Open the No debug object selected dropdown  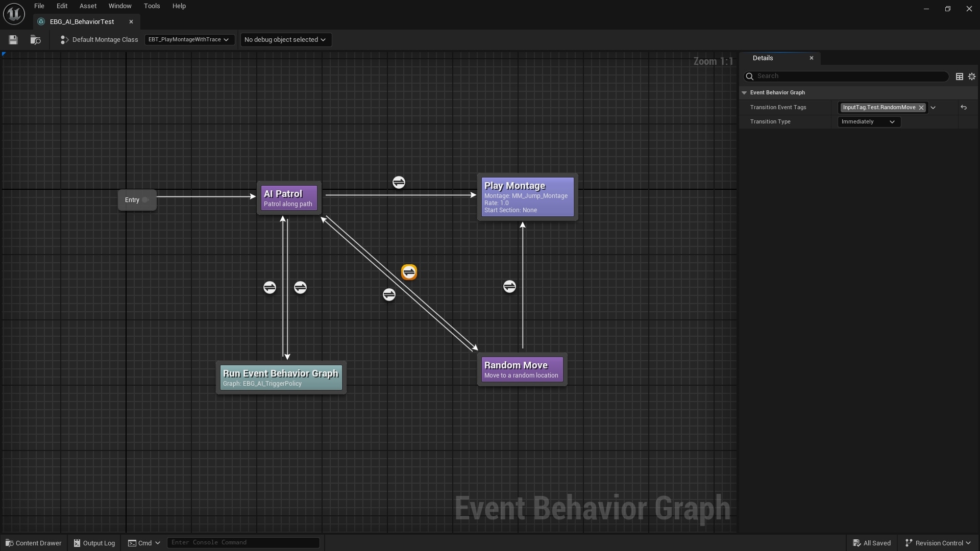point(285,39)
